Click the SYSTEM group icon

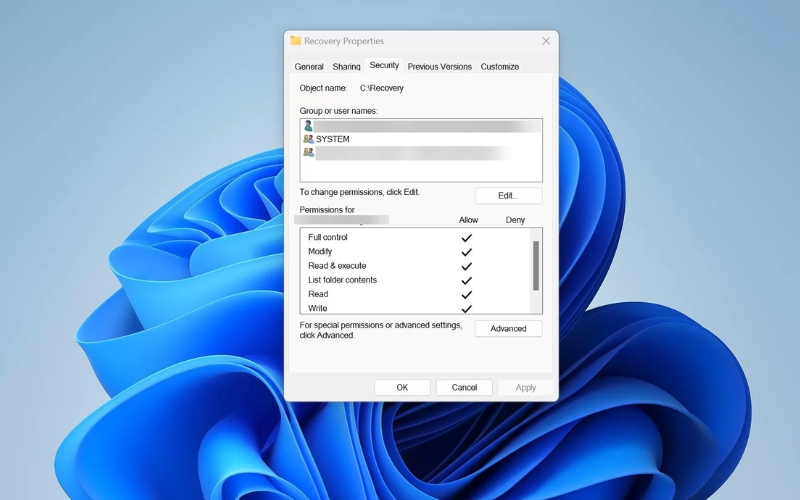pyautogui.click(x=308, y=139)
